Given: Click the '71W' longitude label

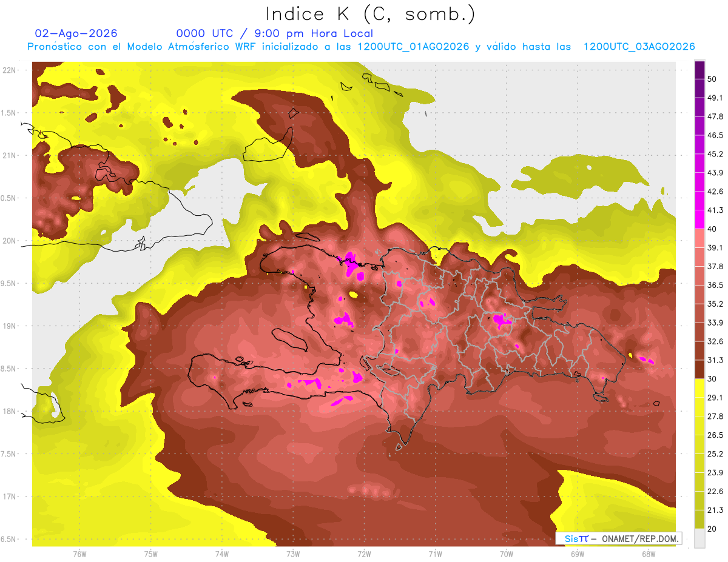Looking at the screenshot, I should click(435, 554).
